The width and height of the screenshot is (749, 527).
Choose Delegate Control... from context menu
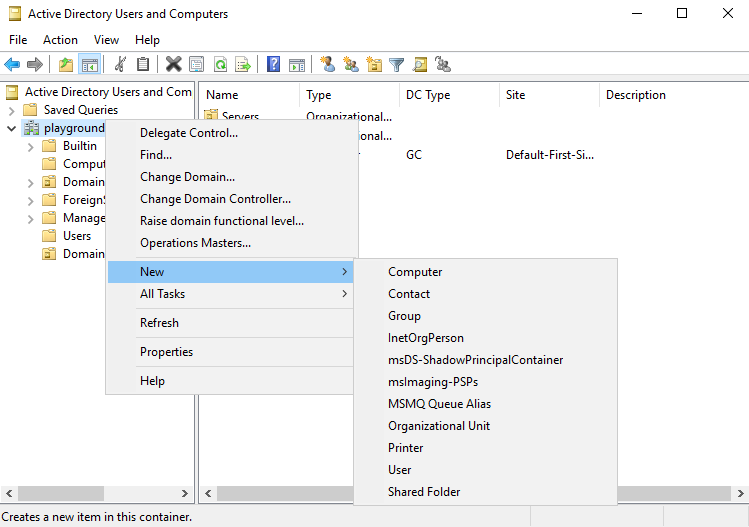click(231, 133)
